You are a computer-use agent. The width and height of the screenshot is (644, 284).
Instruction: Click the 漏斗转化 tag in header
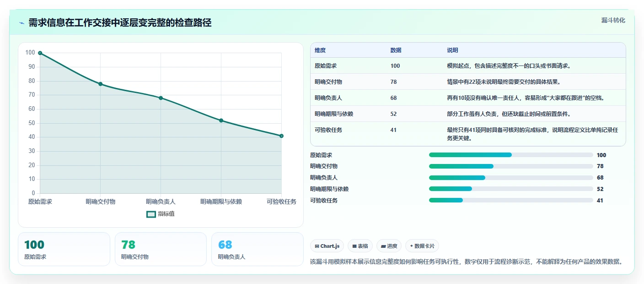pyautogui.click(x=613, y=20)
